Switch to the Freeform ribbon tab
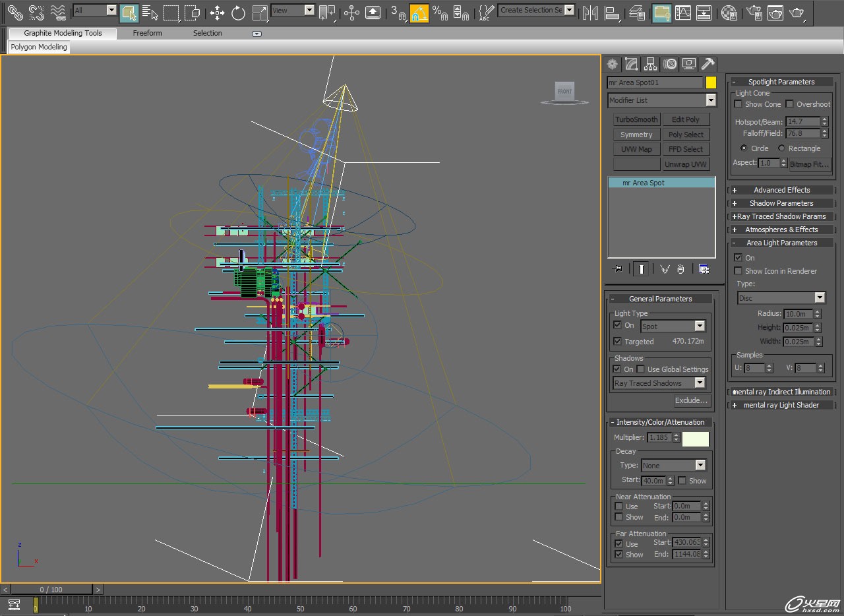Screen dimensions: 844x616 147,33
